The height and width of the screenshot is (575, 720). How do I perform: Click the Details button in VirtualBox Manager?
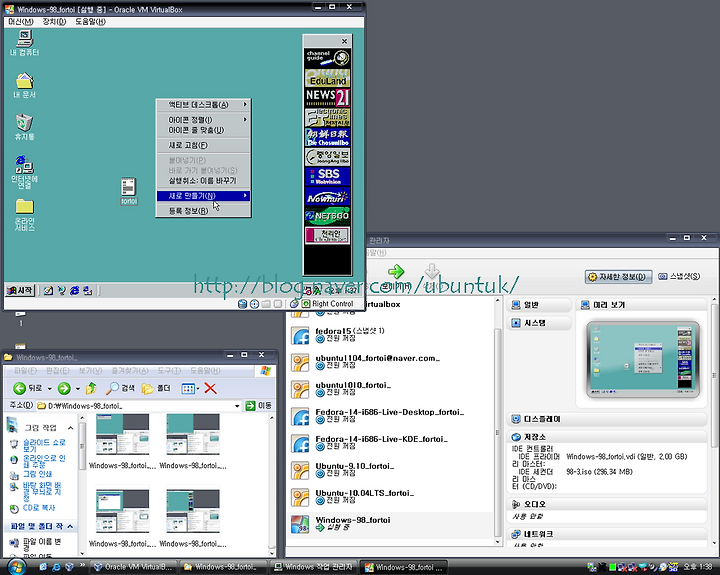(618, 277)
